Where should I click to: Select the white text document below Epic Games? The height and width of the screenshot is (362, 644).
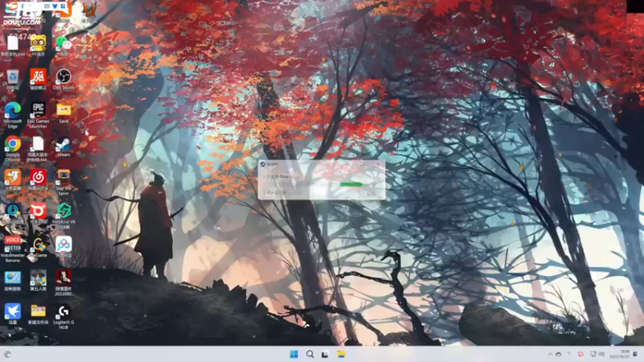pyautogui.click(x=38, y=149)
